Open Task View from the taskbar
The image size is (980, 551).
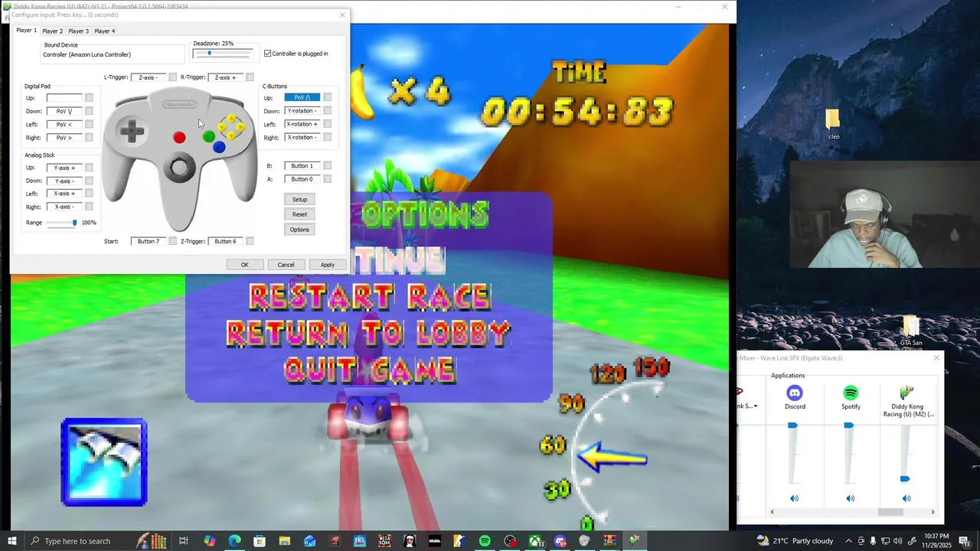[x=184, y=541]
